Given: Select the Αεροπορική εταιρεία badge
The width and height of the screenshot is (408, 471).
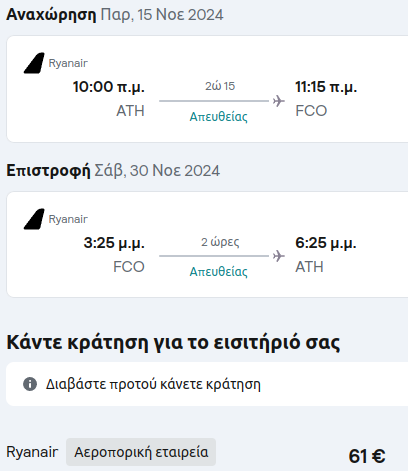Looking at the screenshot, I should pyautogui.click(x=141, y=452).
